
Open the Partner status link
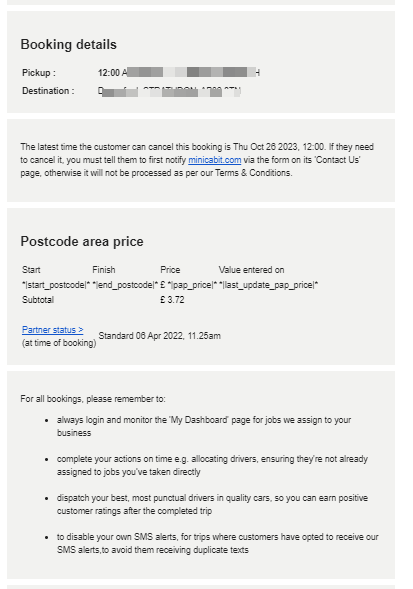pyautogui.click(x=53, y=330)
